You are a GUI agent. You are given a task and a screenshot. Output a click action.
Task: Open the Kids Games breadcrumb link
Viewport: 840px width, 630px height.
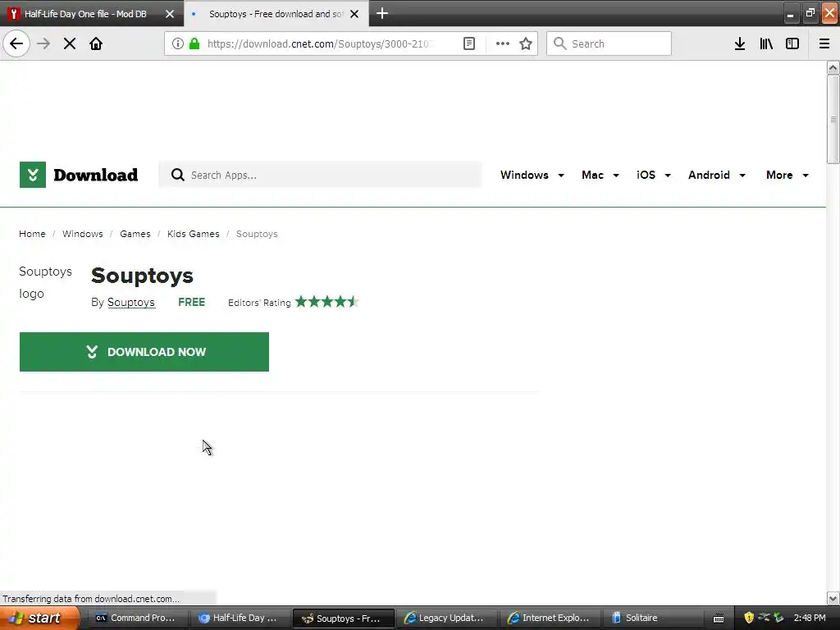click(194, 234)
